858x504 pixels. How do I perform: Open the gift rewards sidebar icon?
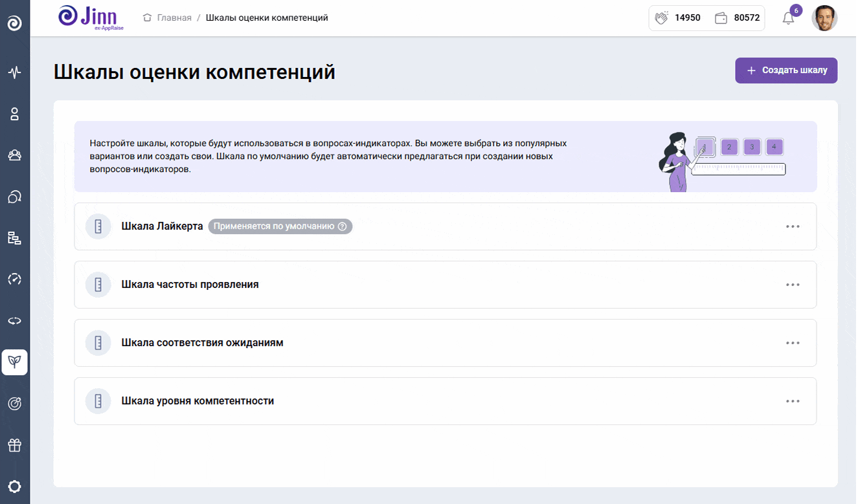(14, 445)
